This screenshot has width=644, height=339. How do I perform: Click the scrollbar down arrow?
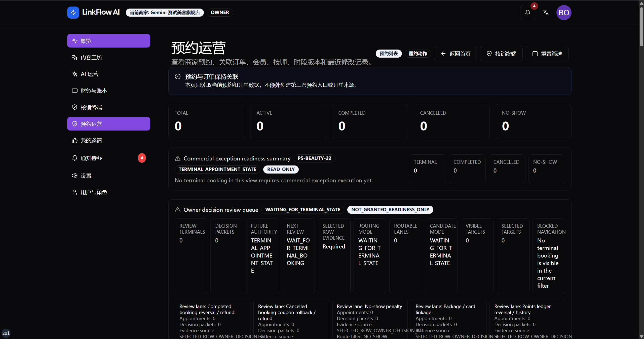tap(641, 336)
